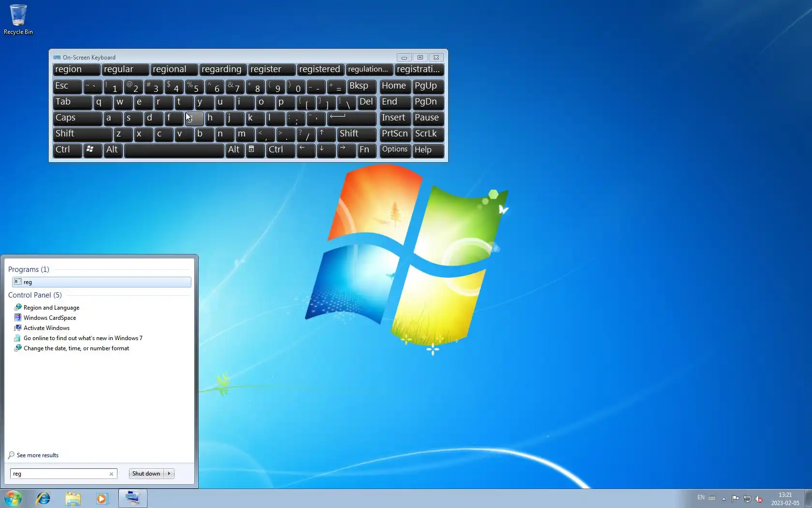The height and width of the screenshot is (508, 812).
Task: Expand the Shut down options arrow
Action: pyautogui.click(x=169, y=474)
